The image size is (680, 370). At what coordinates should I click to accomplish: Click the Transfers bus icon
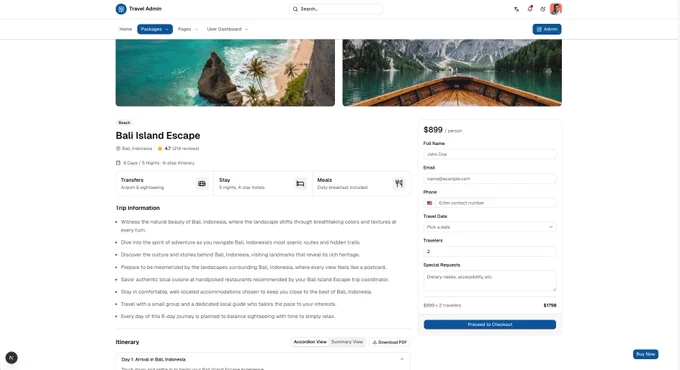pos(202,183)
